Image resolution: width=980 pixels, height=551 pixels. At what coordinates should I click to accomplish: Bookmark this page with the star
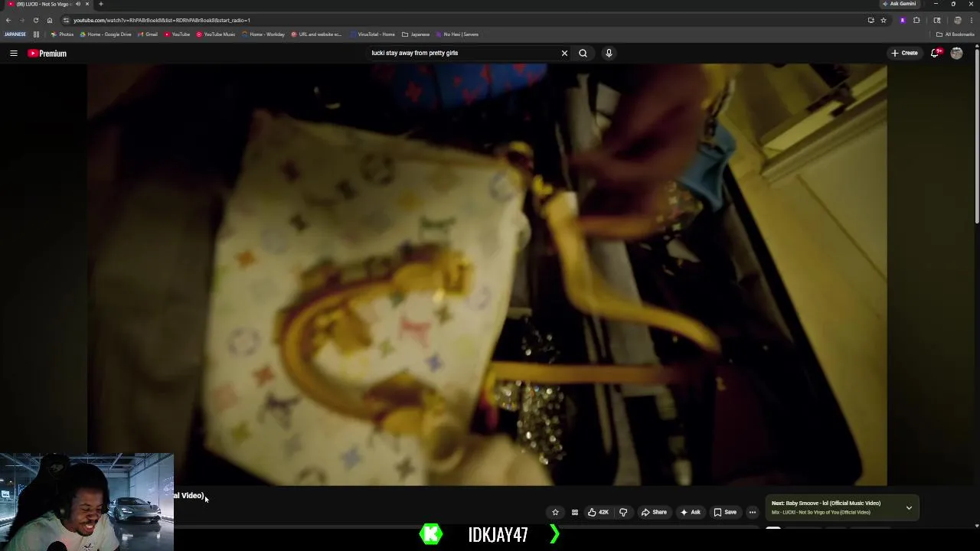tap(884, 20)
